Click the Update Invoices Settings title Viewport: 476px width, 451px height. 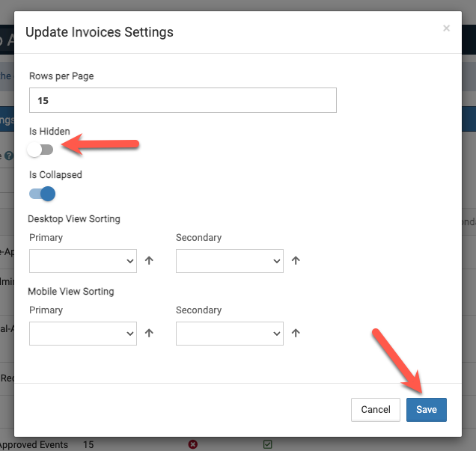click(100, 32)
